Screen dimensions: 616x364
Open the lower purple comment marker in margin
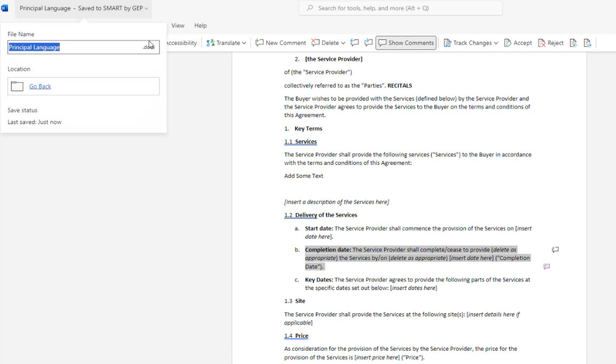coord(547,266)
